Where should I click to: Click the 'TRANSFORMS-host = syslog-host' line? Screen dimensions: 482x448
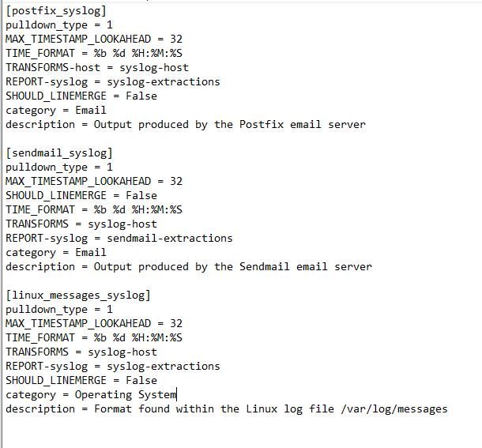[97, 68]
